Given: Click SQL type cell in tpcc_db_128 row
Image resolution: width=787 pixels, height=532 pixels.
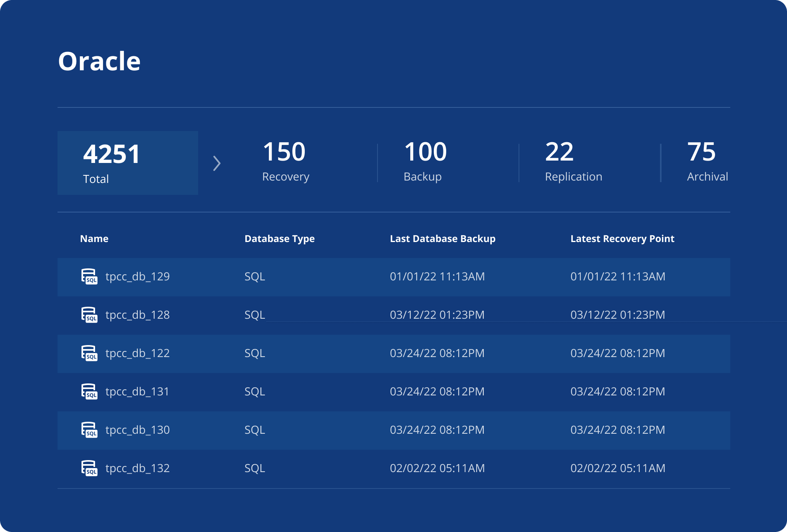Looking at the screenshot, I should (255, 315).
